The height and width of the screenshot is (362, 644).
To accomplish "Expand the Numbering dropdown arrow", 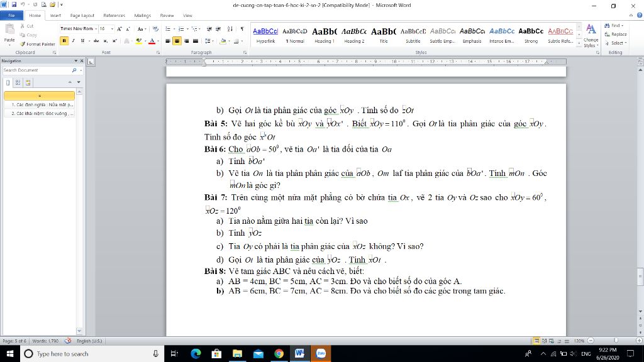I will tap(187, 29).
